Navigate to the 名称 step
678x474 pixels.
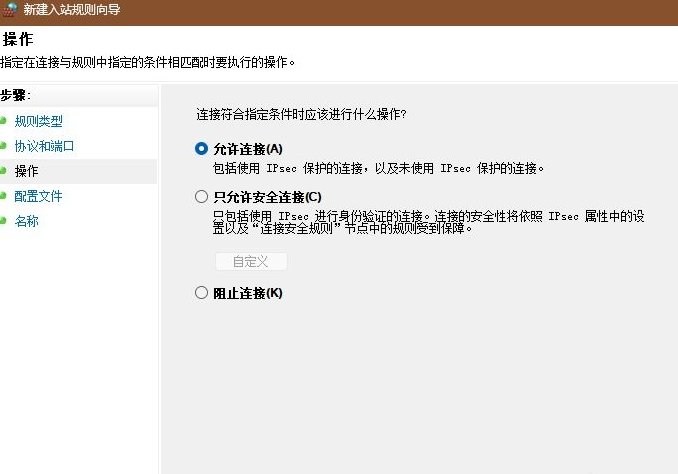[27, 221]
